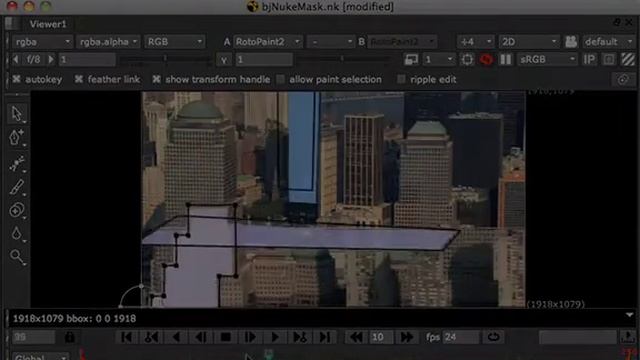Pick the Clone stamp tool
Screen dimensions: 640x360
tap(16, 210)
